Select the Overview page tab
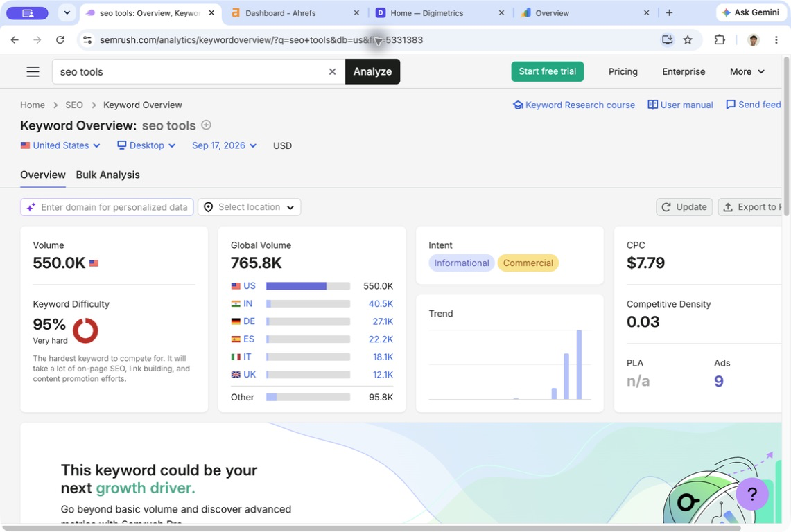The image size is (791, 532). click(43, 175)
